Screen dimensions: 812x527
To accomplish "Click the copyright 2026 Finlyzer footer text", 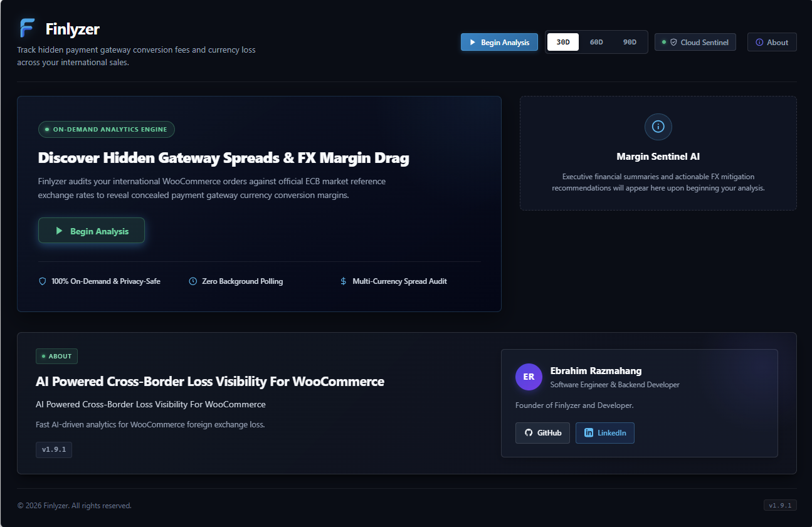I will pos(75,506).
